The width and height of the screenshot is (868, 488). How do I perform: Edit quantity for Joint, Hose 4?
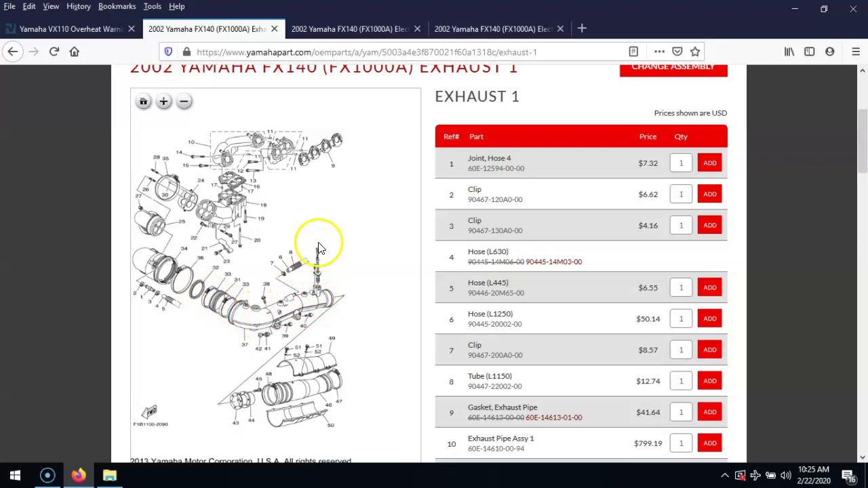point(681,163)
